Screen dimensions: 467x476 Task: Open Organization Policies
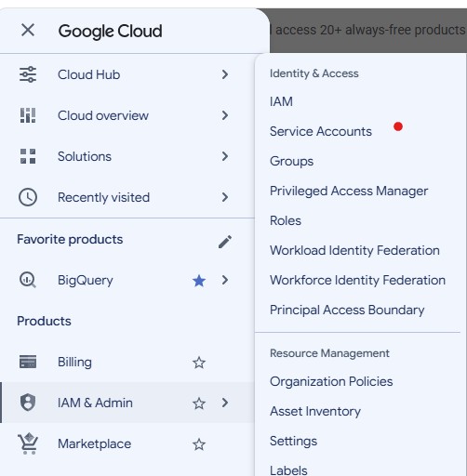(331, 381)
